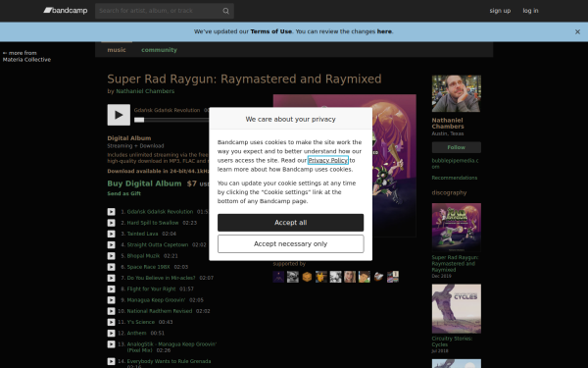Open Circuitry Stories: Cycles cover
This screenshot has width=588, height=368.
(x=457, y=309)
